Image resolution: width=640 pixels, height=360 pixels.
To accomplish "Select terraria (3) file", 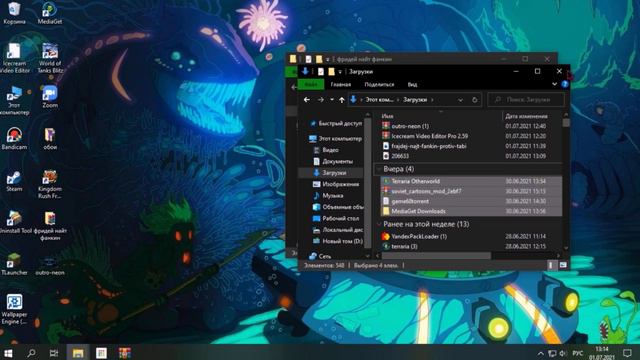I will pyautogui.click(x=471, y=246).
